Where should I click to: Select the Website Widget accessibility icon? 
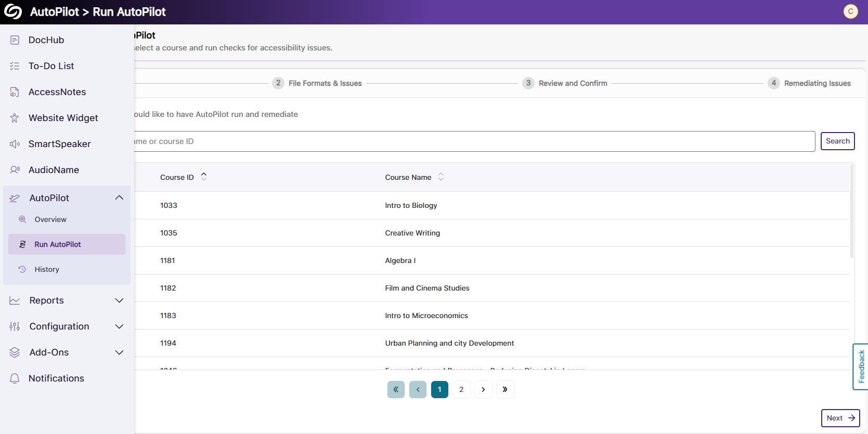coord(15,118)
